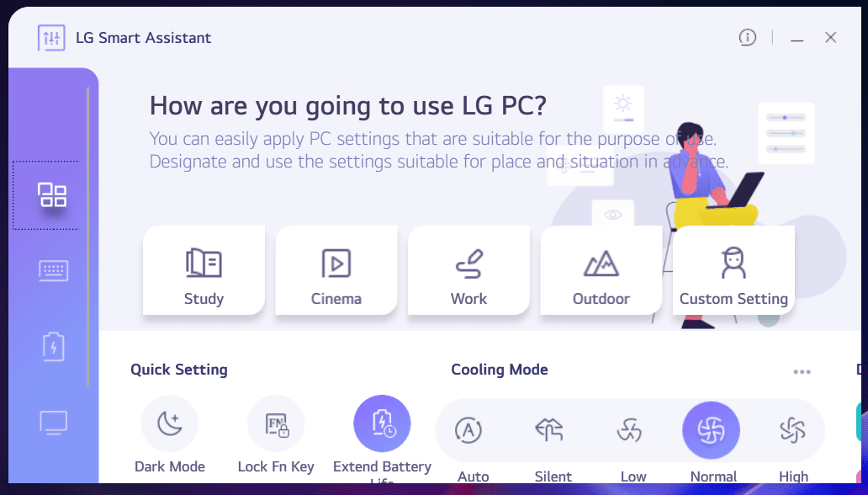Select the Study mode card
The image size is (868, 495).
pos(204,270)
